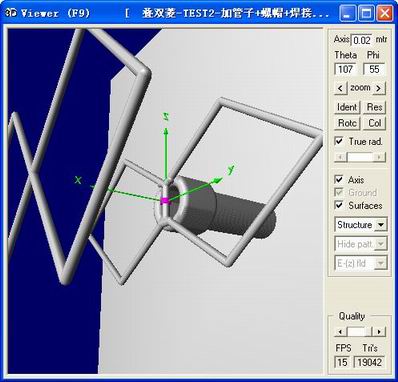Select the Rotc button
The width and height of the screenshot is (398, 382).
coord(347,123)
